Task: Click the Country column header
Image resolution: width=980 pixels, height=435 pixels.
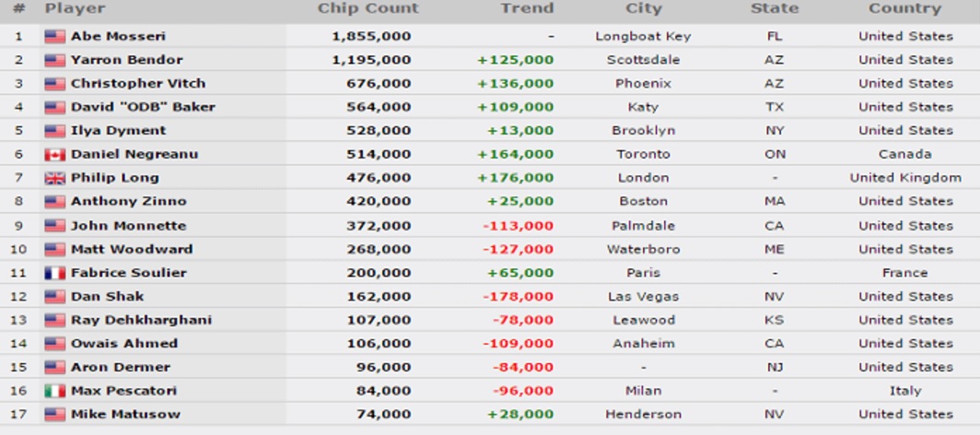Action: [x=904, y=8]
